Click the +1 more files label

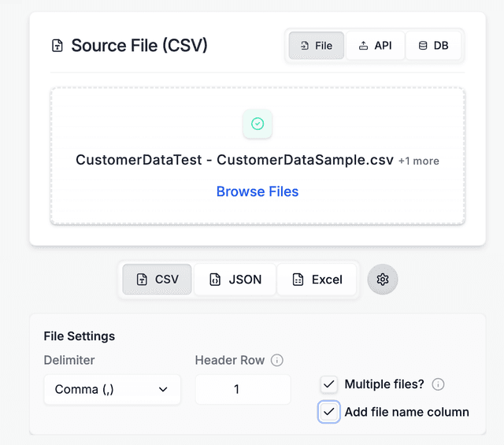click(x=419, y=161)
